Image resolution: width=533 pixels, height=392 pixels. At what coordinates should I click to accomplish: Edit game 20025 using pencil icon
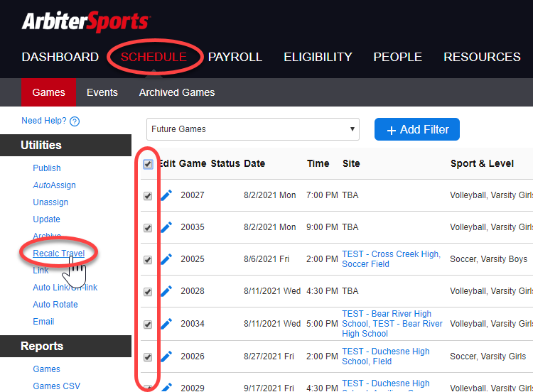pyautogui.click(x=166, y=259)
